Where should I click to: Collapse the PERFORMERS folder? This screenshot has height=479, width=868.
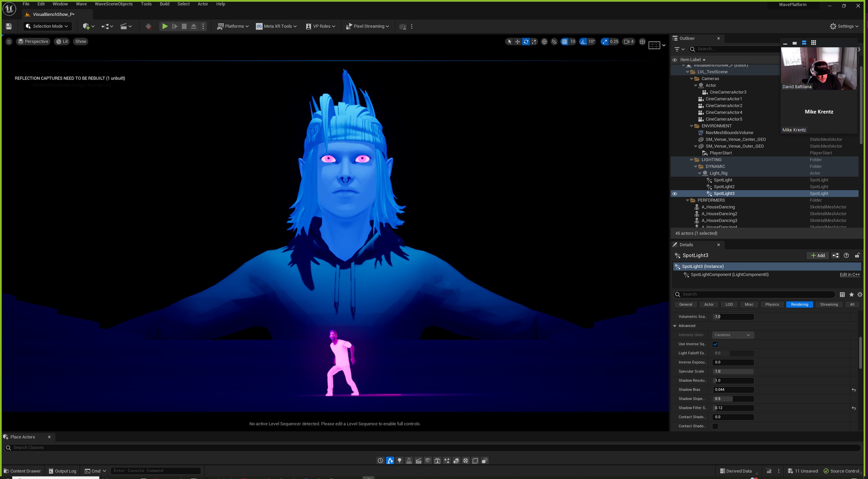(x=687, y=201)
